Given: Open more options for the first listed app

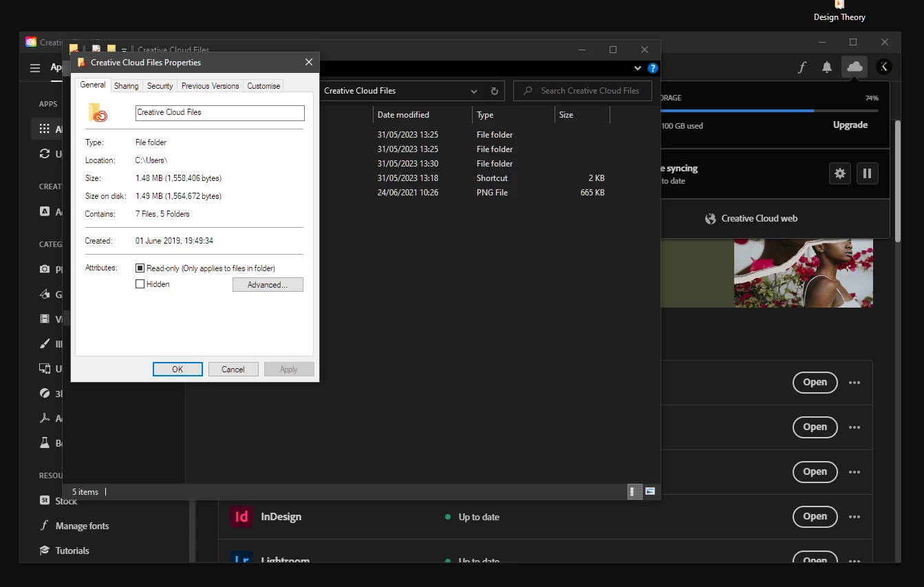Looking at the screenshot, I should coord(855,383).
